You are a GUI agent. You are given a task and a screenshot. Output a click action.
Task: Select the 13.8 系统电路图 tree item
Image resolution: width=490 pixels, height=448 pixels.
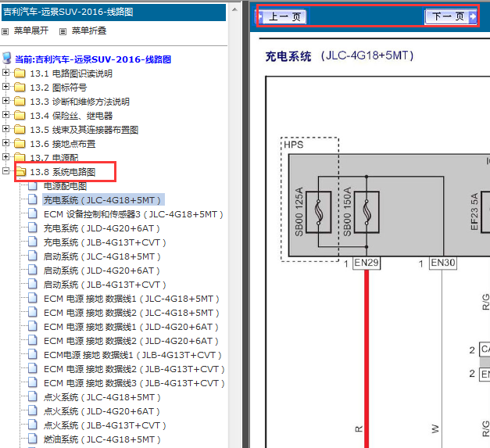(63, 172)
